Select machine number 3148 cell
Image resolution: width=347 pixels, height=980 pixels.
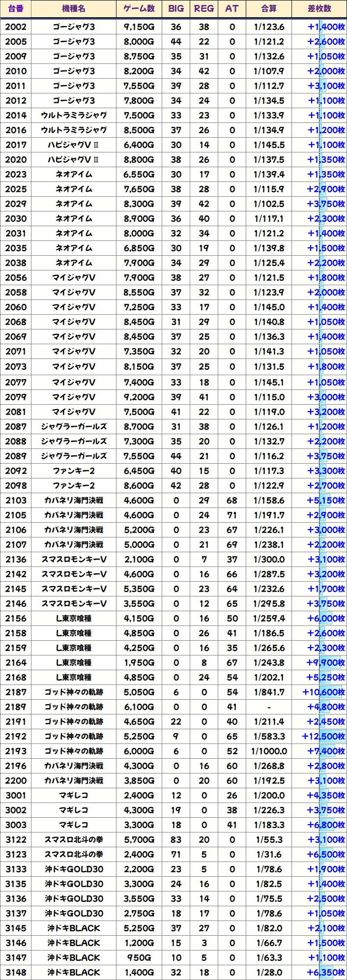click(16, 972)
